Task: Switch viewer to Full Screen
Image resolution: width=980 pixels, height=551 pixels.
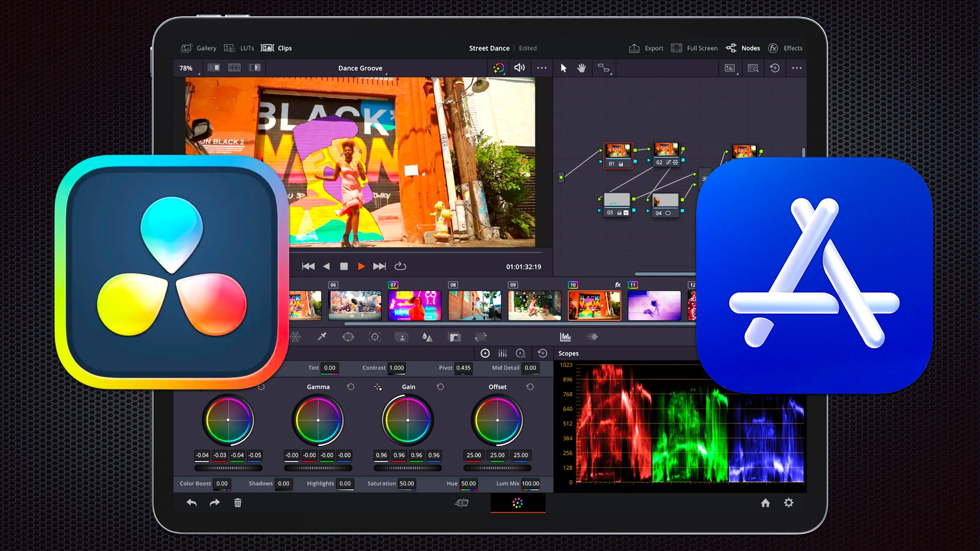Action: coord(694,48)
